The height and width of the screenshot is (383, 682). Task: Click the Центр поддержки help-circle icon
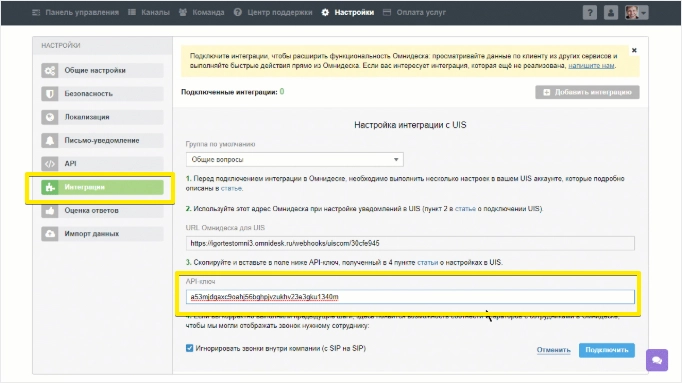coord(237,12)
